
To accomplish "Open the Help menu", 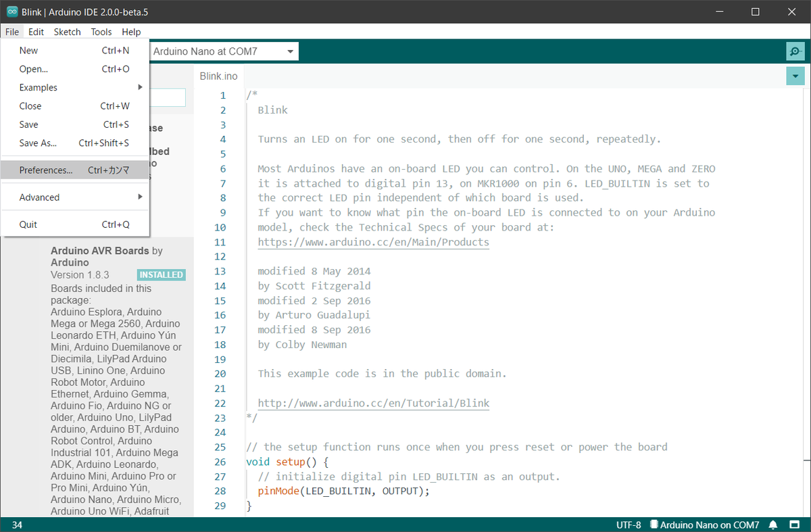I will click(x=131, y=32).
